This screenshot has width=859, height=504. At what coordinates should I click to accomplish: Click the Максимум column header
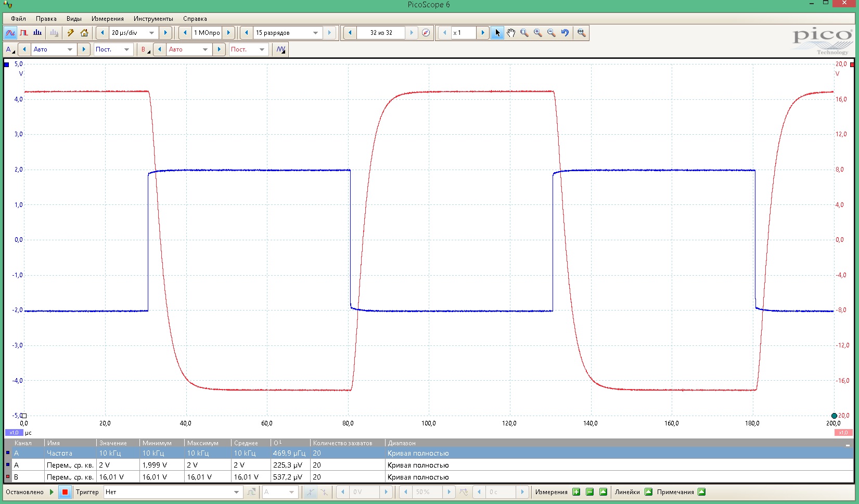207,443
